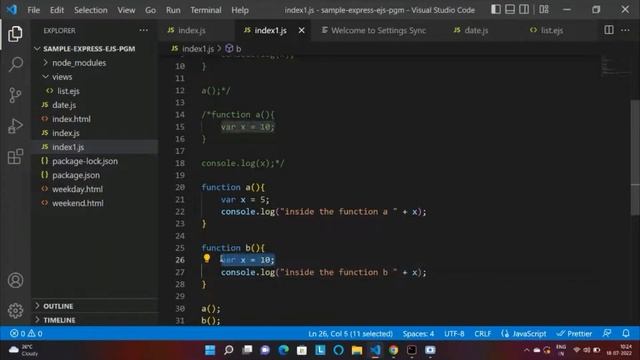Open index.js in the explorer tree
640x360 pixels.
point(94,133)
